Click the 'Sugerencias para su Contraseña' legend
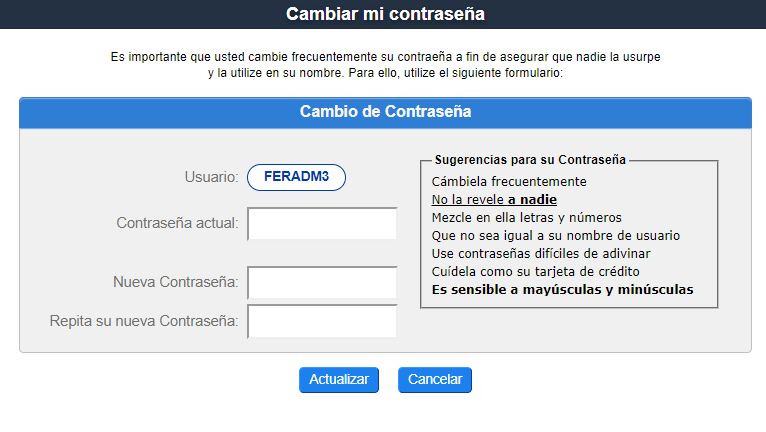This screenshot has height=432, width=766. click(530, 159)
